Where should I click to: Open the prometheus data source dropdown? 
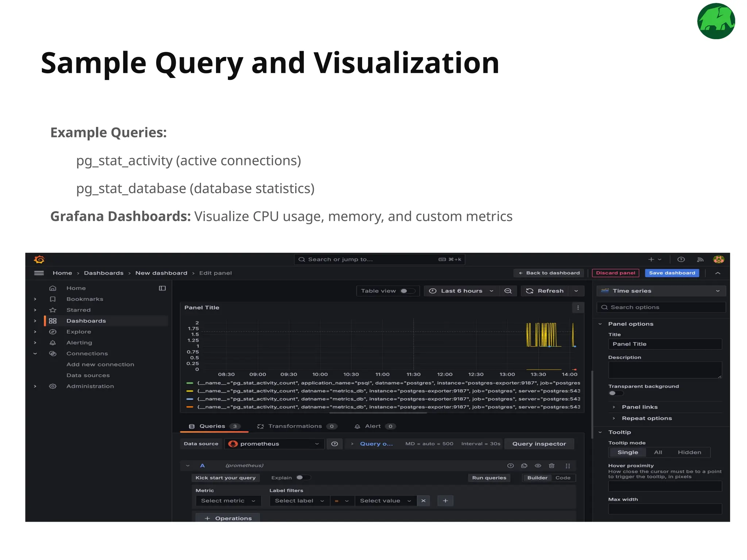pos(274,444)
